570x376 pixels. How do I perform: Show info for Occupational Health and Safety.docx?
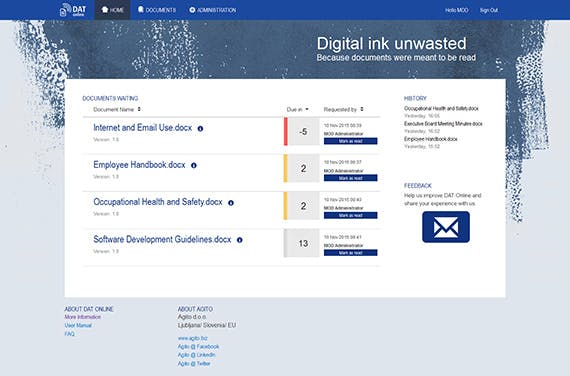231,203
